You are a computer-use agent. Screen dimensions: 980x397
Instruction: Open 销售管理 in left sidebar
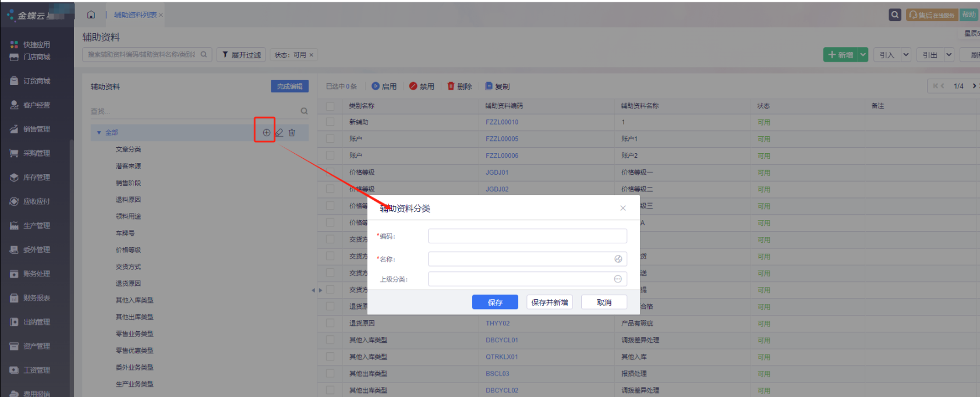37,129
